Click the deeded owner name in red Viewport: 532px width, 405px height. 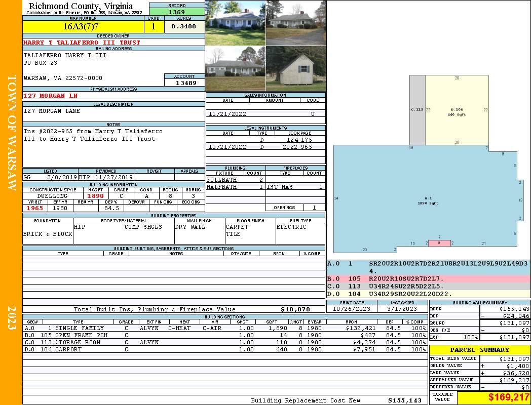point(82,43)
